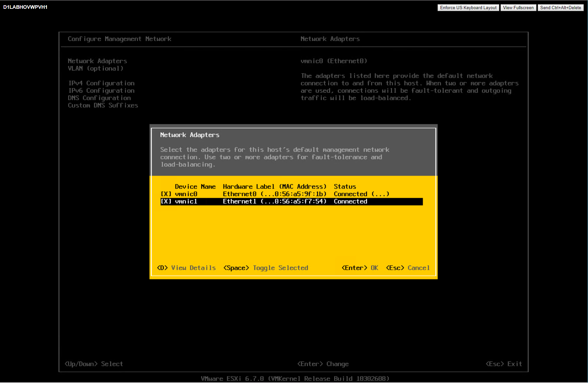Open IPv6 Configuration option
Image resolution: width=588 pixels, height=383 pixels.
[x=101, y=91]
